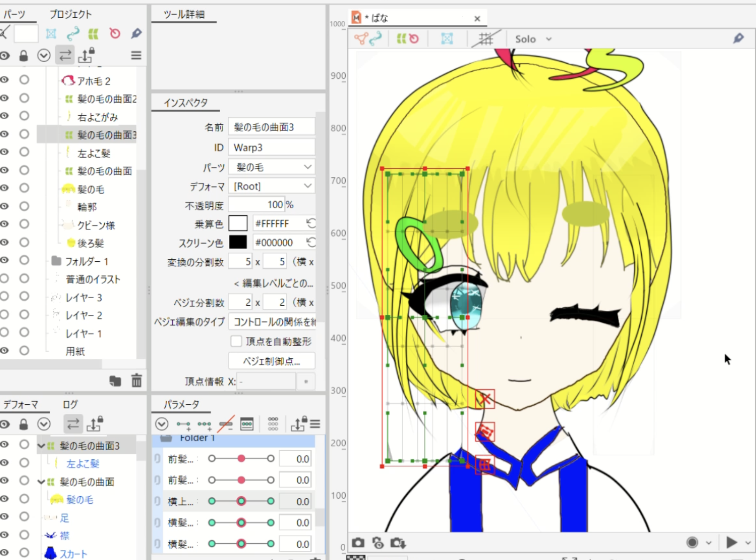Click the 編集レベルごとの... button
Screen dimensions: 756x560
click(273, 283)
